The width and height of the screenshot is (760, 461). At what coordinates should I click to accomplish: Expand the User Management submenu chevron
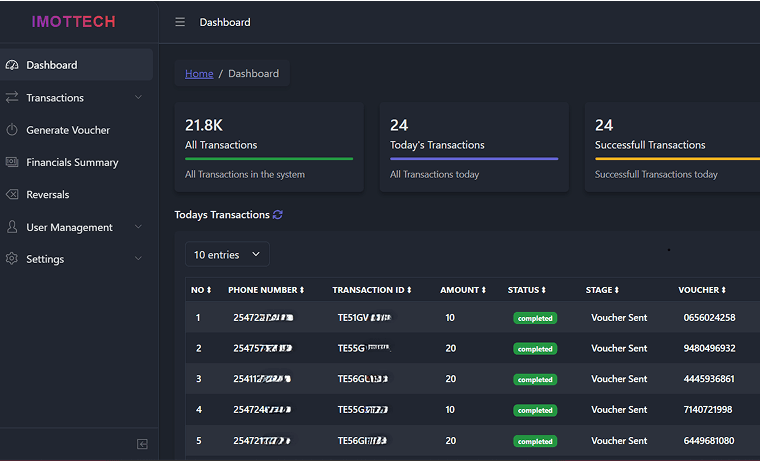pos(138,227)
